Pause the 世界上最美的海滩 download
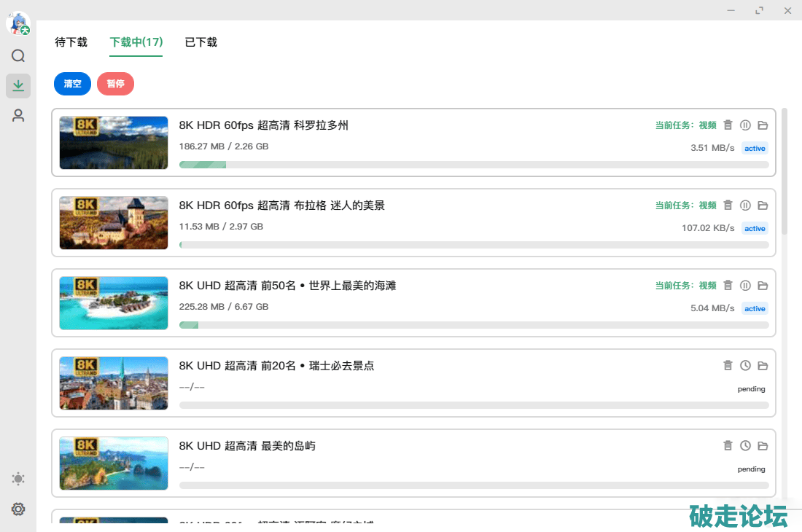Screen dimensions: 802x532 point(745,286)
